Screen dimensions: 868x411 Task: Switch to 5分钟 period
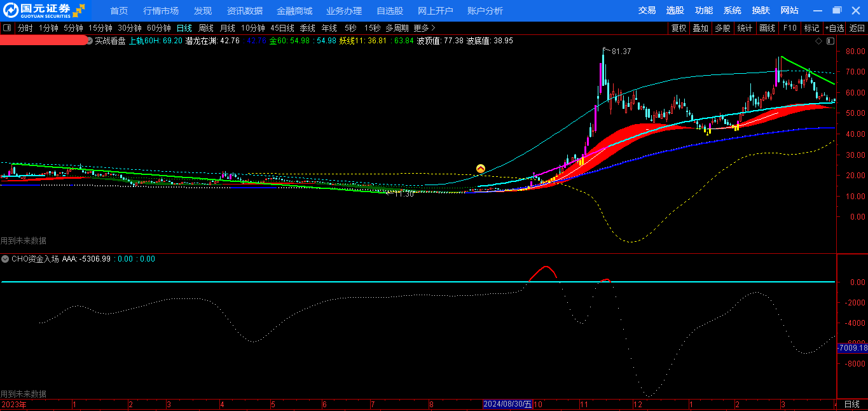pyautogui.click(x=73, y=28)
